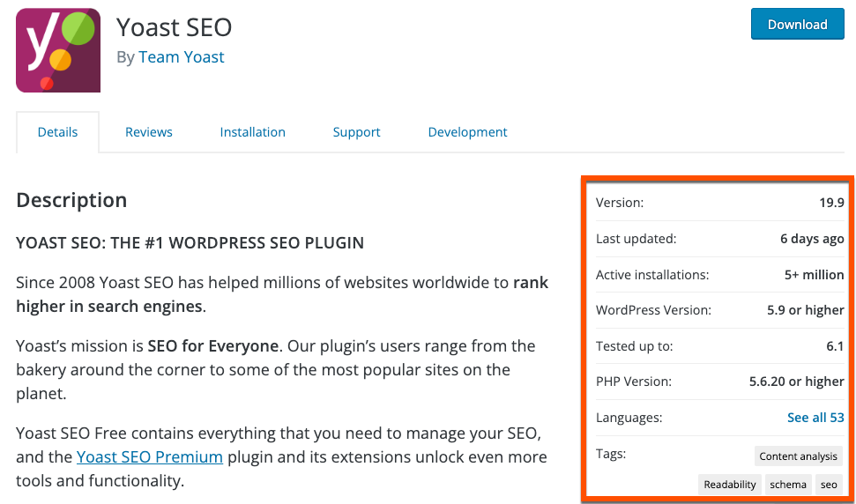Click the blue Download button
The height and width of the screenshot is (504, 856).
pos(798,24)
